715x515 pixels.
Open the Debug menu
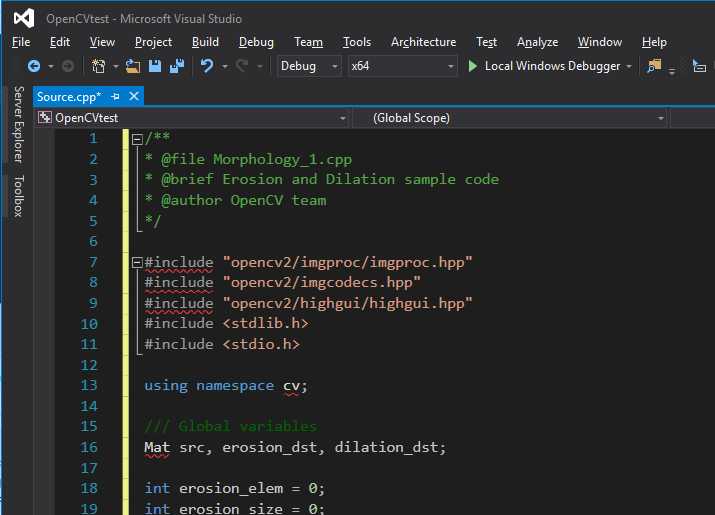256,42
